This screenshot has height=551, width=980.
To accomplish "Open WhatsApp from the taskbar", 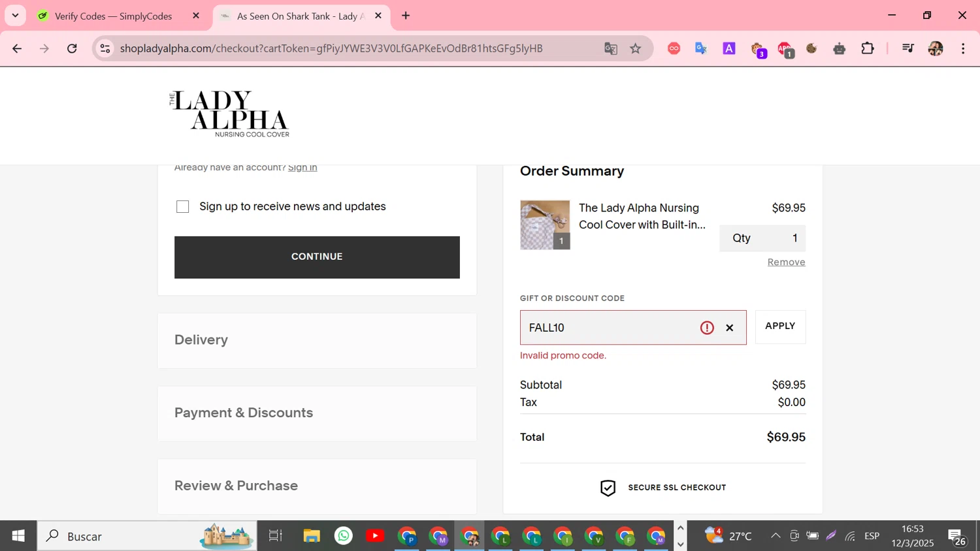I will (344, 536).
